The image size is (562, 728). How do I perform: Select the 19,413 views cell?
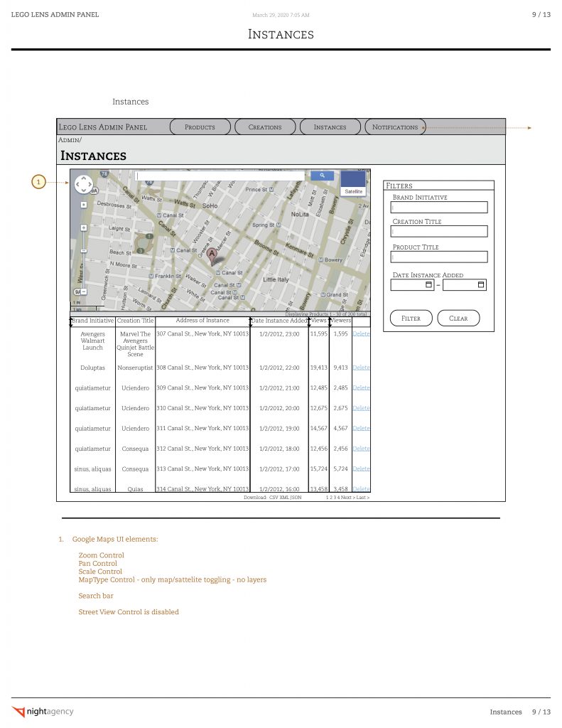tap(319, 368)
